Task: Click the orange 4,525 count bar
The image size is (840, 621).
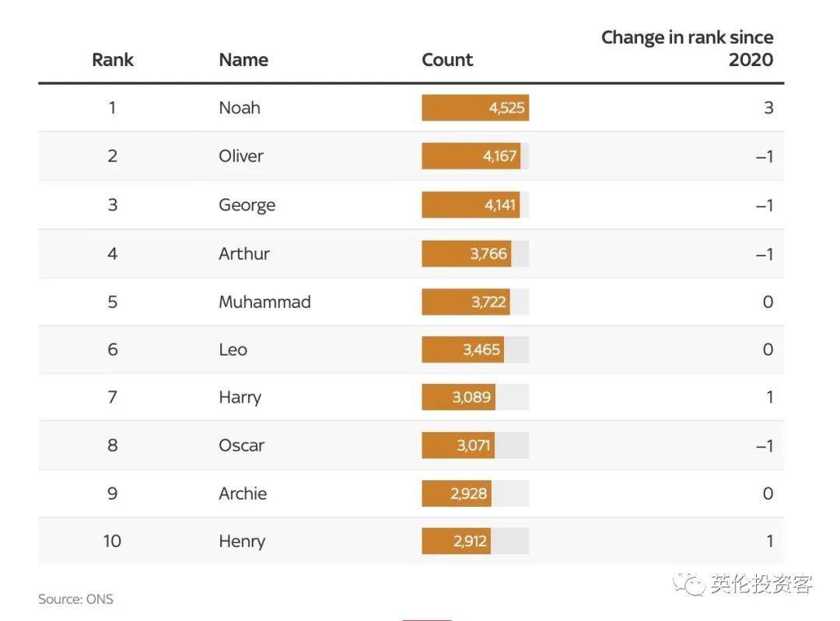Action: pos(475,108)
